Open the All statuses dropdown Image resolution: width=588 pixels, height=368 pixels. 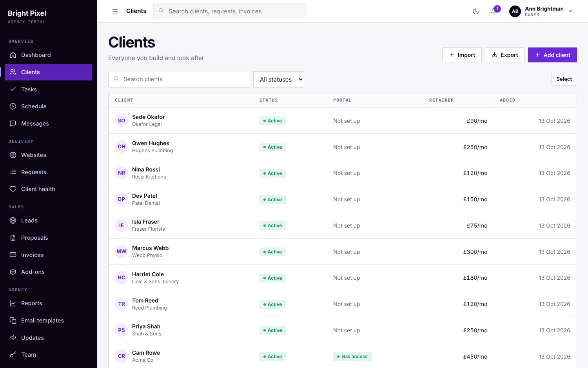point(279,79)
